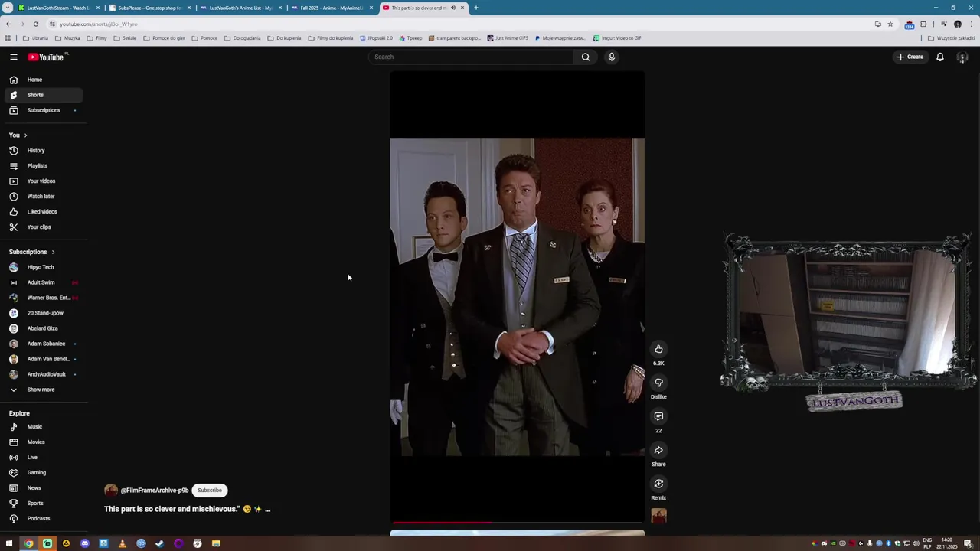Explore Live streams
The image size is (980, 551).
[x=42, y=458]
